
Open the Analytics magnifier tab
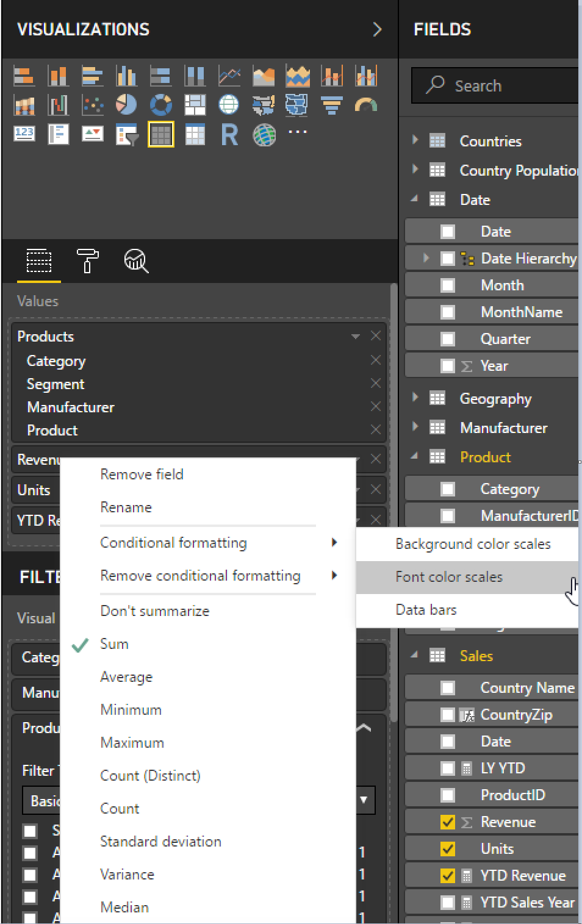tap(136, 261)
